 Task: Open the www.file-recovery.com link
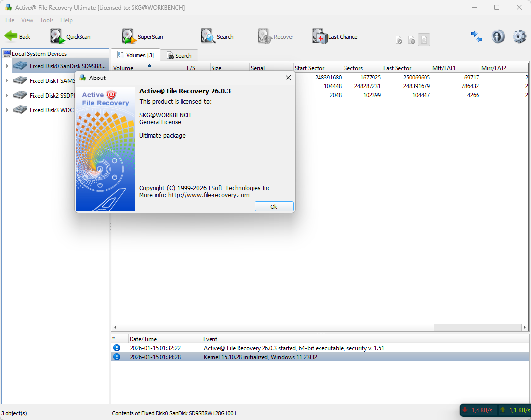pyautogui.click(x=209, y=195)
